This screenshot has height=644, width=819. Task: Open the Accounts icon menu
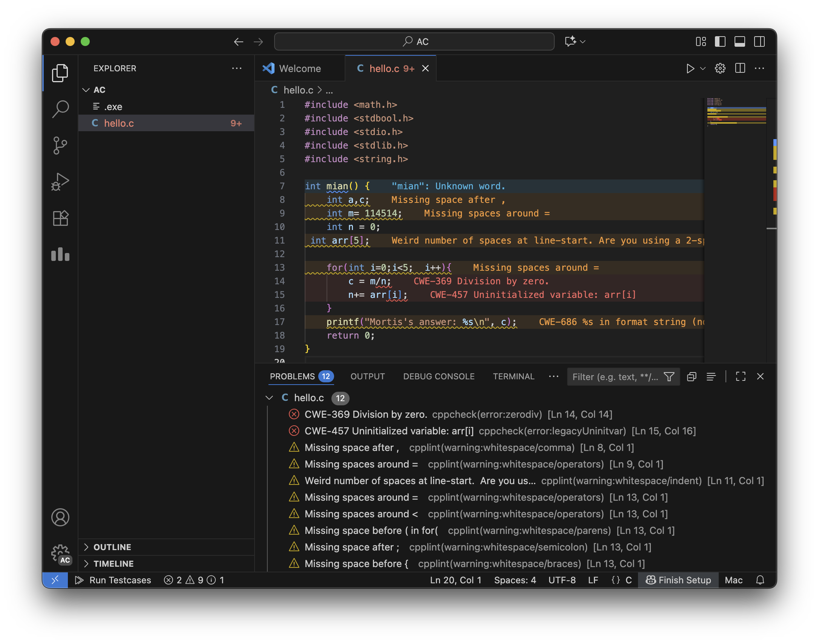tap(60, 517)
